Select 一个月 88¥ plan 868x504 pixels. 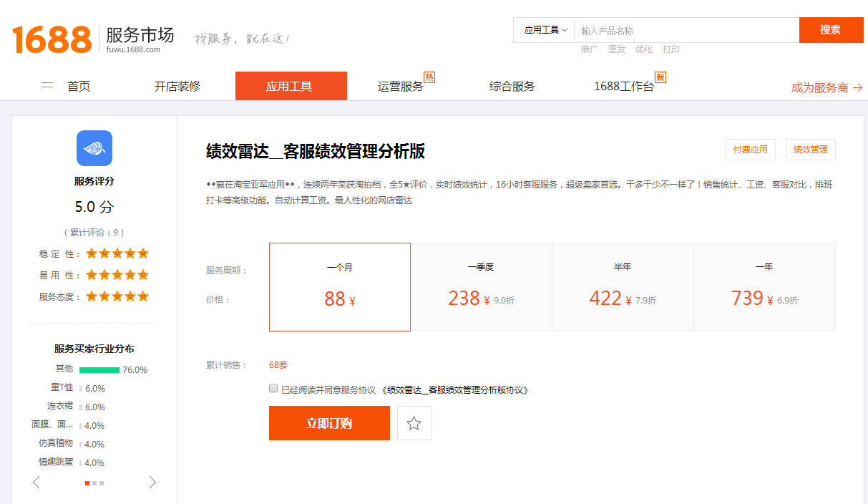point(340,287)
